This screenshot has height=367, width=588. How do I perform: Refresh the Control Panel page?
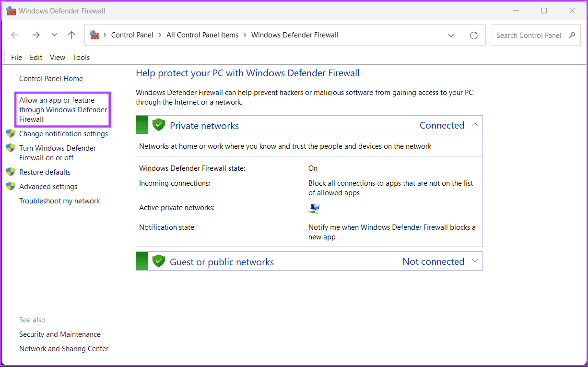tap(474, 35)
